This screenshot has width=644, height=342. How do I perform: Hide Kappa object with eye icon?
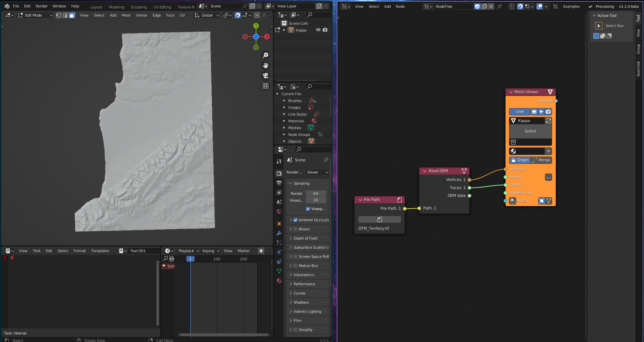[318, 30]
